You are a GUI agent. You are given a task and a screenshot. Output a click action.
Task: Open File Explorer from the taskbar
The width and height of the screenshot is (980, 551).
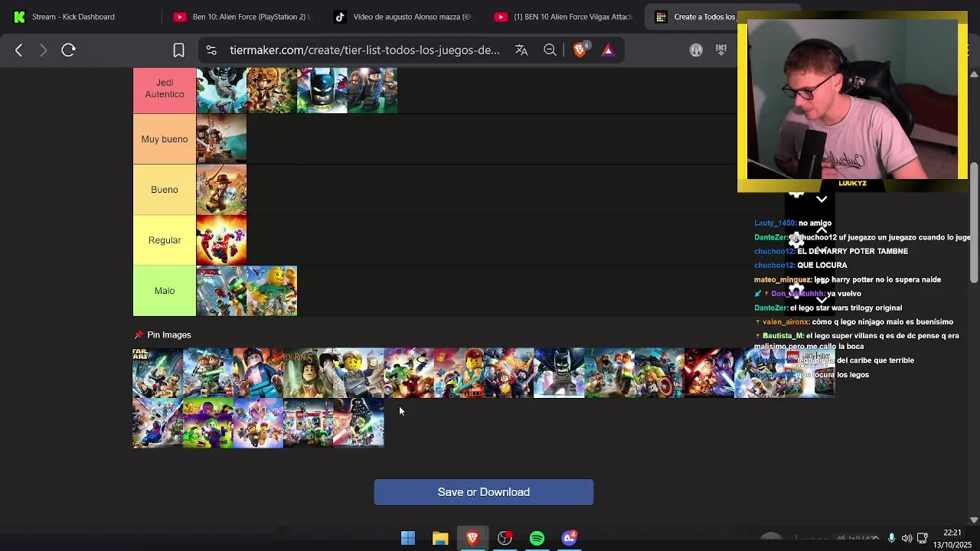(440, 539)
